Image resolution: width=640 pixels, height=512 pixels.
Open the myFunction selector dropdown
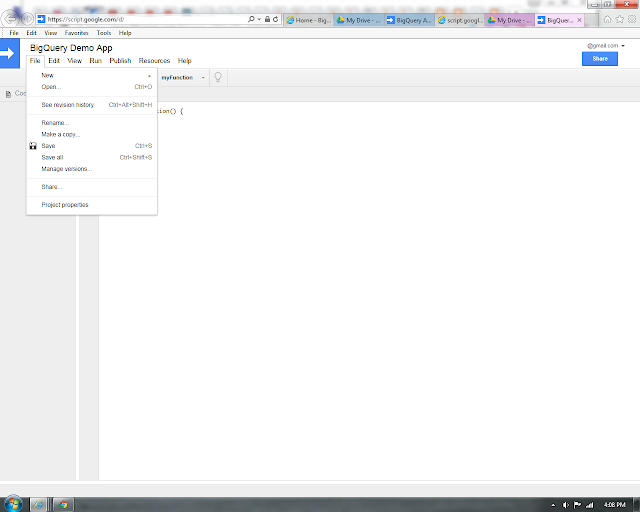(183, 78)
